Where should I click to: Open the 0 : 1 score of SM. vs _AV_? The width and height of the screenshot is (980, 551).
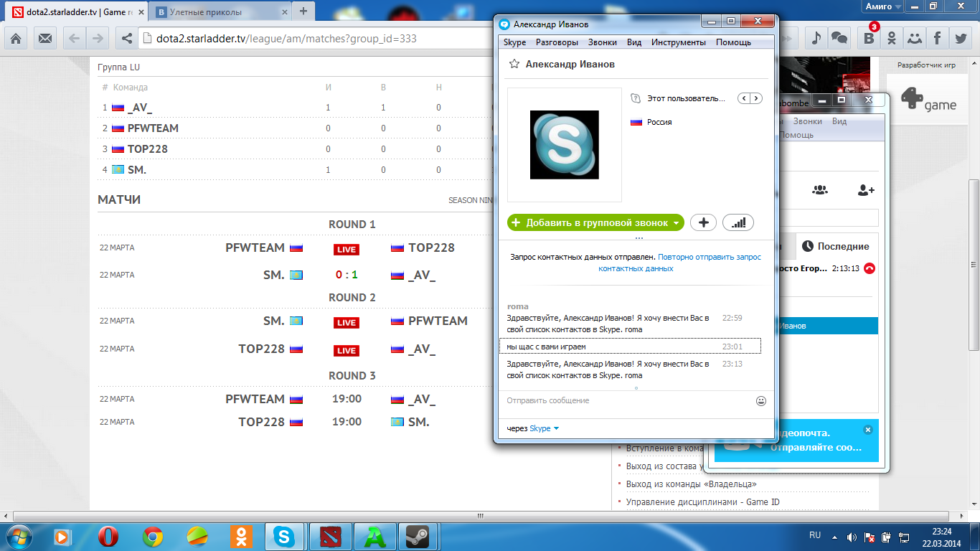(x=347, y=275)
